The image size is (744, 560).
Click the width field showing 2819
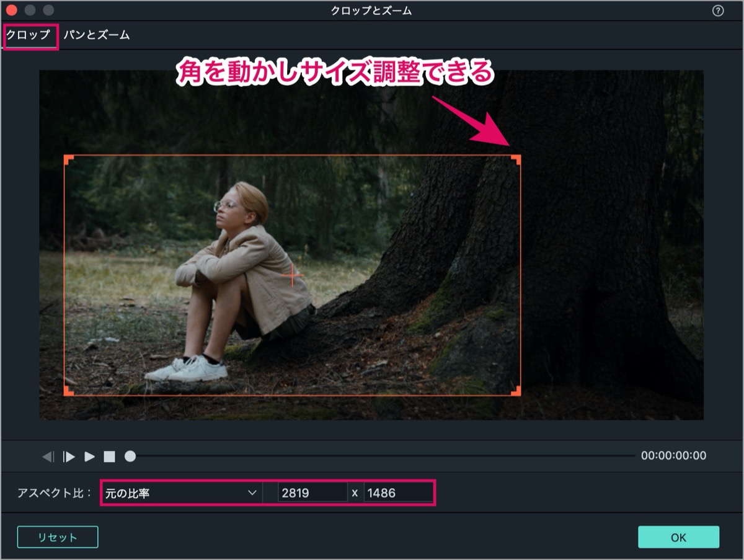point(312,493)
